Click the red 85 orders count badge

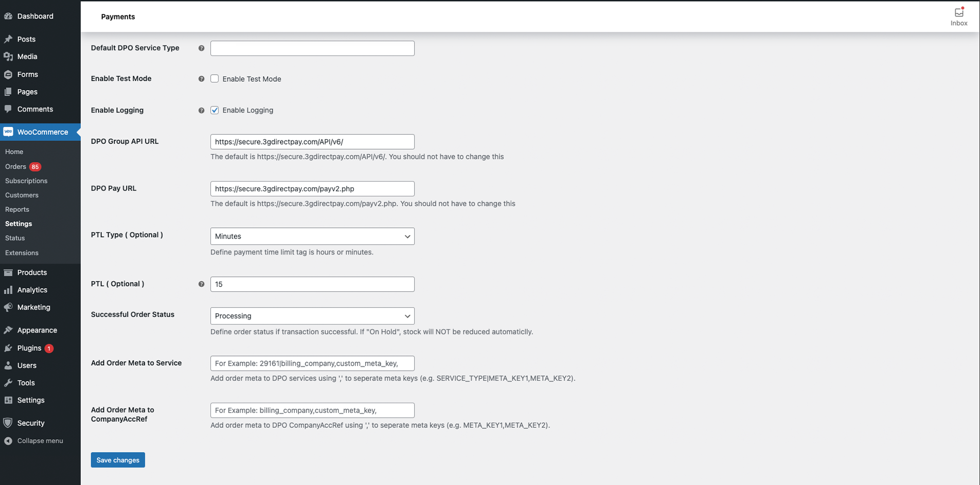click(x=35, y=167)
